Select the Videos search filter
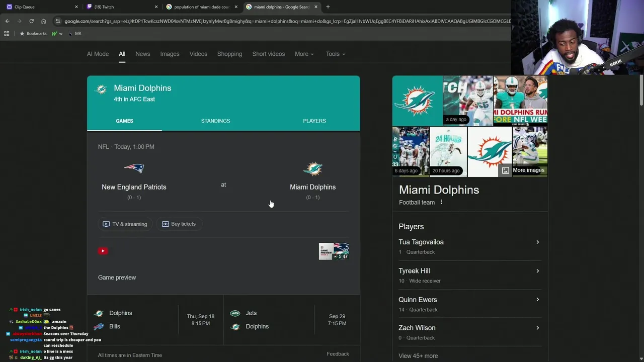Viewport: 644px width, 362px height. click(x=198, y=54)
